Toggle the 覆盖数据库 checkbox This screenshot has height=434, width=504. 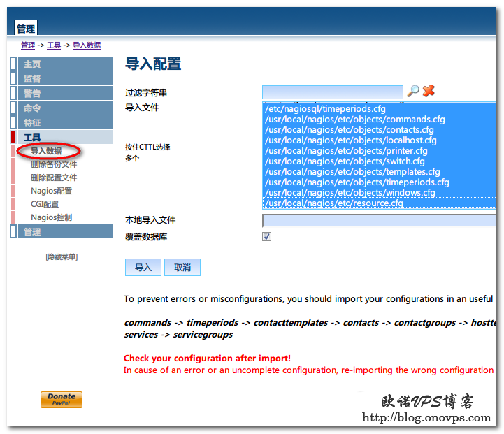click(x=266, y=237)
